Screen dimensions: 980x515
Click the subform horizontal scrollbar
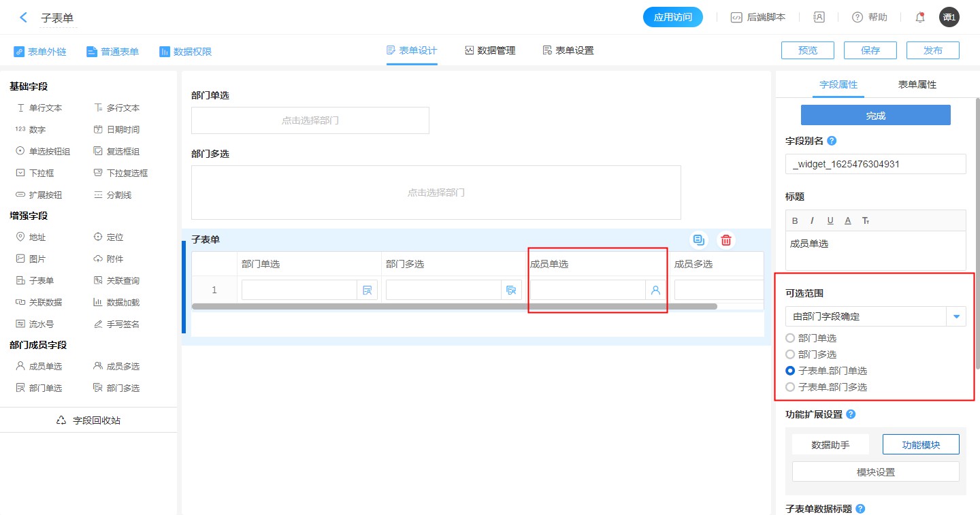point(454,307)
